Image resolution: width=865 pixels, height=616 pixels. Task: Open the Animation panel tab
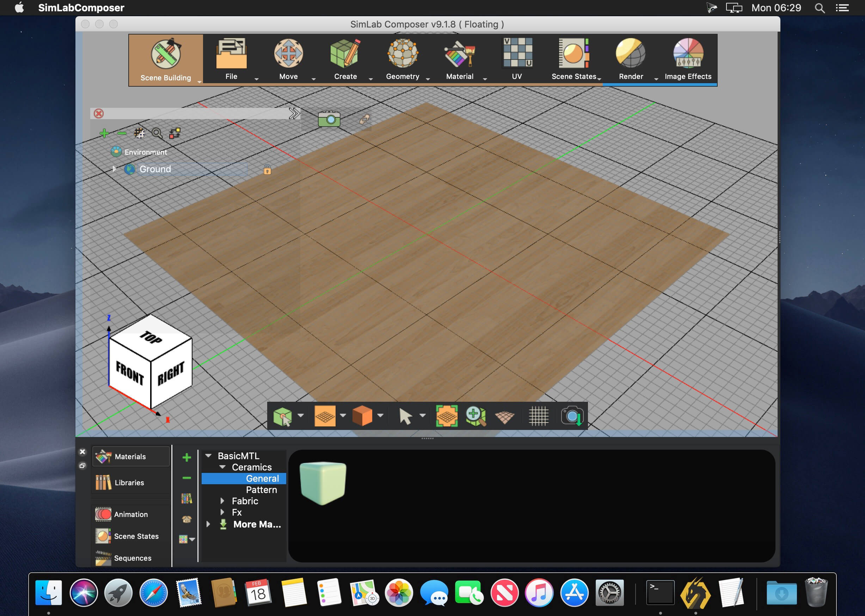131,515
